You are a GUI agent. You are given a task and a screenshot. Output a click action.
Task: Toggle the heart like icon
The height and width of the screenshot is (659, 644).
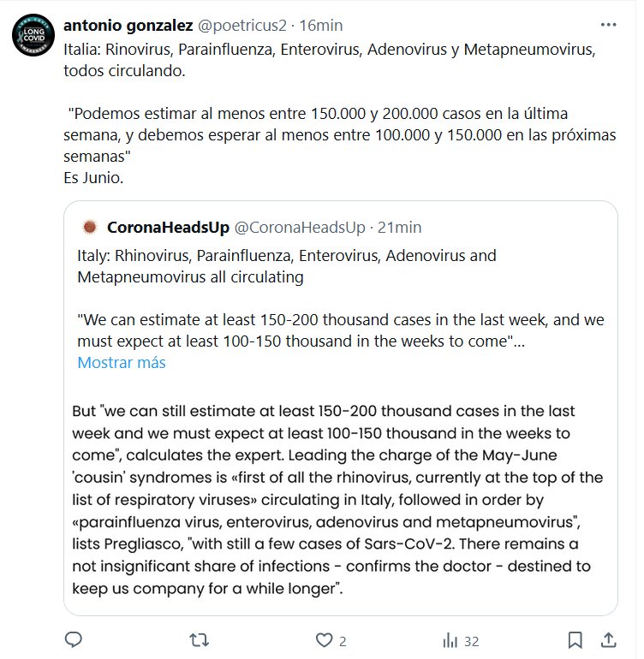(324, 640)
